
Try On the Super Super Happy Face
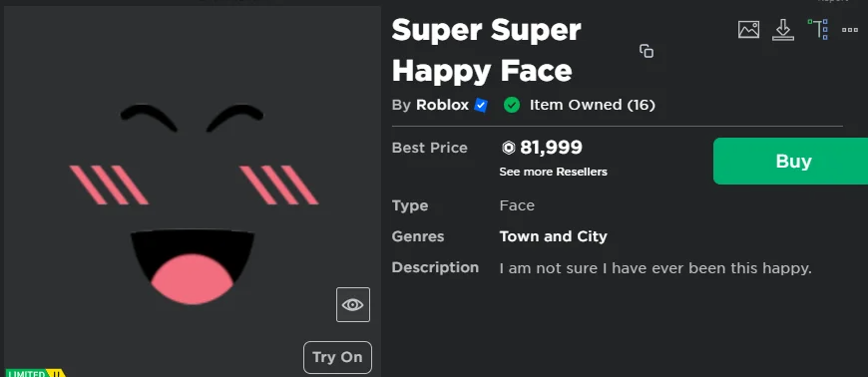point(337,357)
